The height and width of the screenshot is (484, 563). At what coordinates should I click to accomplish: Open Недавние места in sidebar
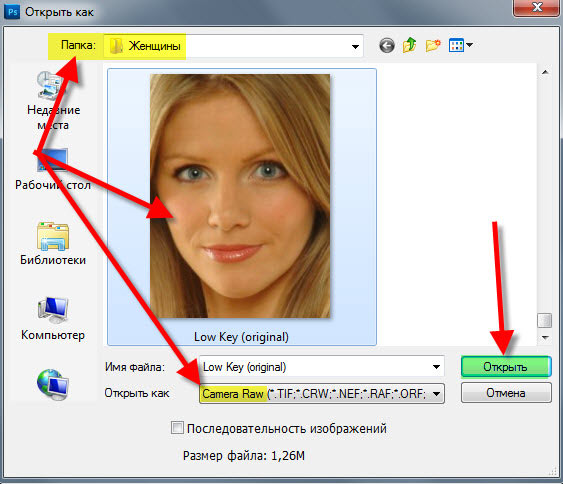pos(53,101)
